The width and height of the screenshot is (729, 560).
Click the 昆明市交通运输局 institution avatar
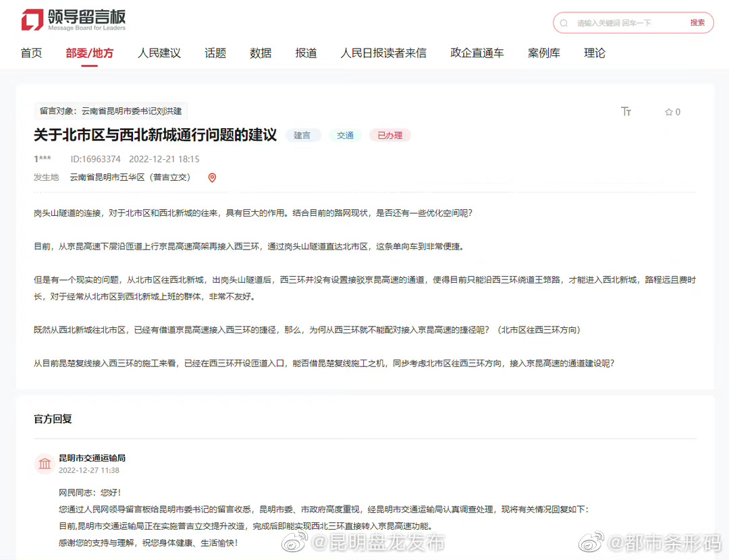coord(45,464)
